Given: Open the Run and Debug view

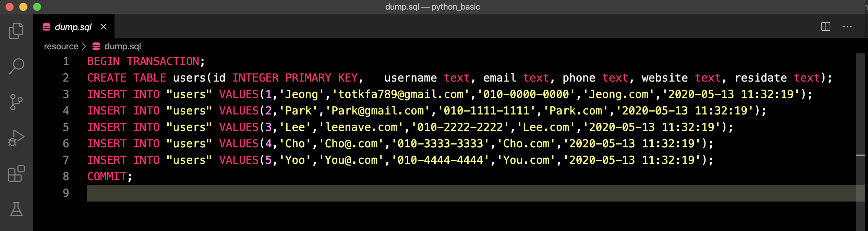Looking at the screenshot, I should click(16, 138).
